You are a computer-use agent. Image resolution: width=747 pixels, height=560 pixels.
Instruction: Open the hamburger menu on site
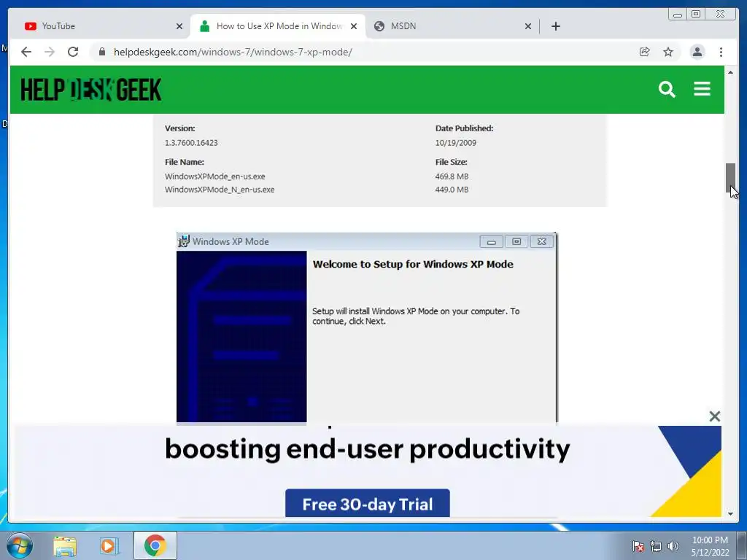[x=703, y=89]
